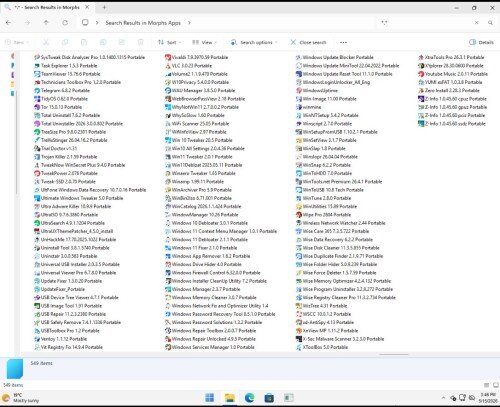This screenshot has width=500, height=407.
Task: Click the Up directory arrow
Action: point(46,23)
